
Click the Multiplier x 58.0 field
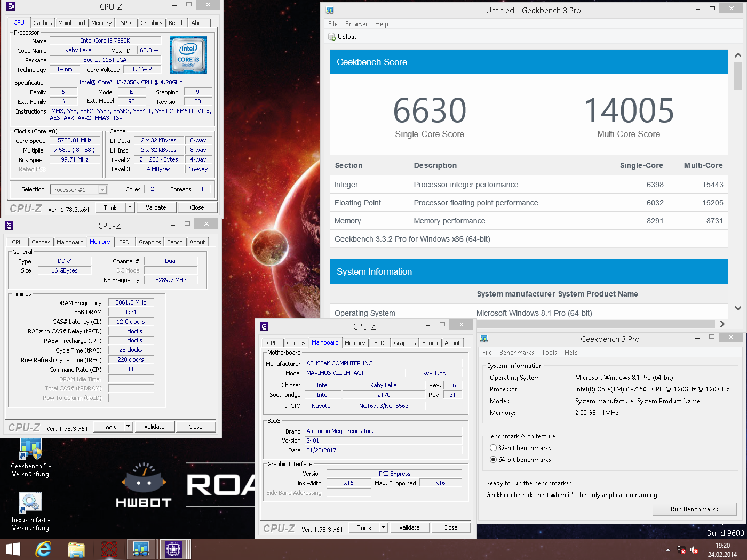click(x=75, y=150)
